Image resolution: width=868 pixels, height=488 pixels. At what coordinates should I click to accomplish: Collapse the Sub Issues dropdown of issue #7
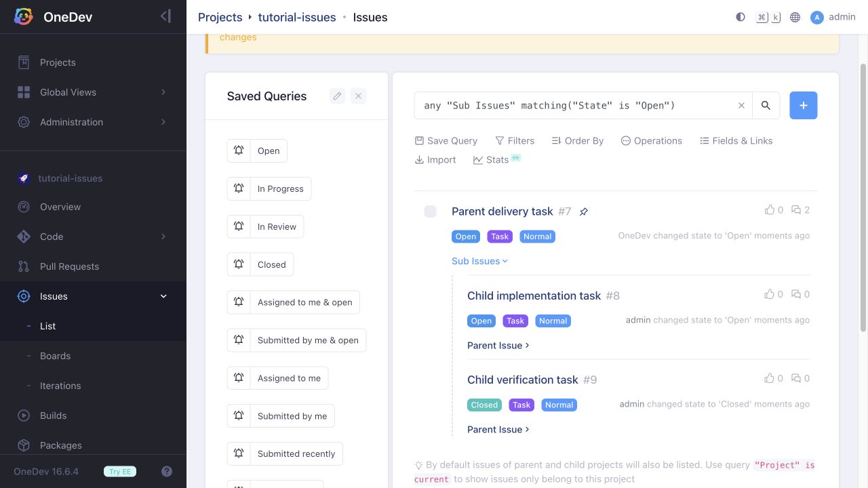[x=479, y=261]
